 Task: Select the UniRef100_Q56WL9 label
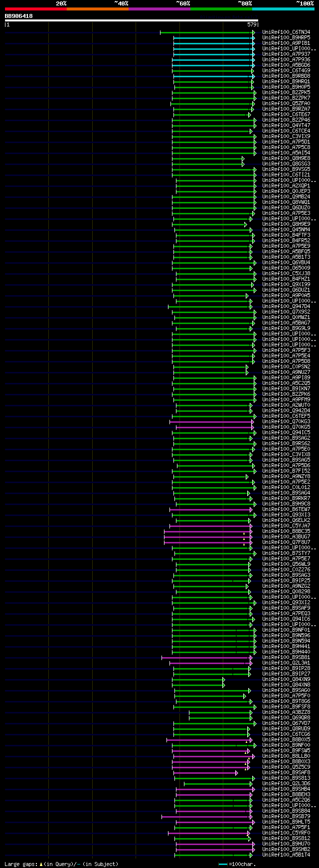286,564
